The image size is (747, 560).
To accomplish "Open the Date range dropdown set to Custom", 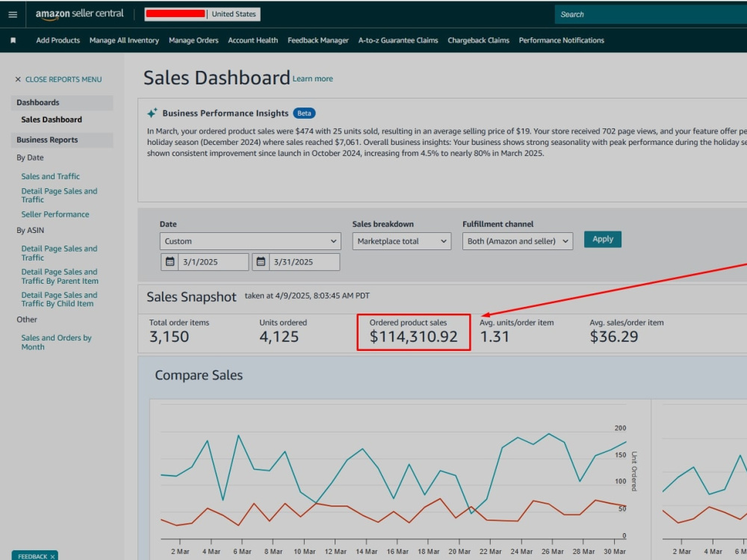I will [x=250, y=241].
